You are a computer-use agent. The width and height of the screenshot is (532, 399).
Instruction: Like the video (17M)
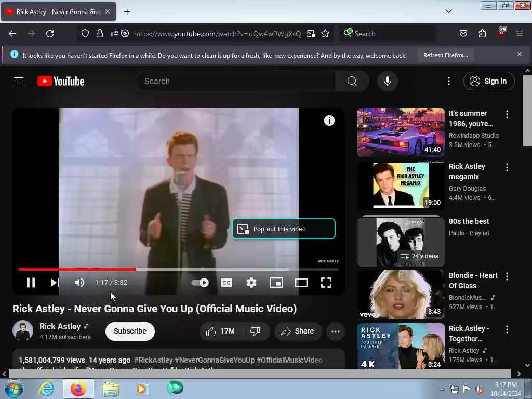220,331
